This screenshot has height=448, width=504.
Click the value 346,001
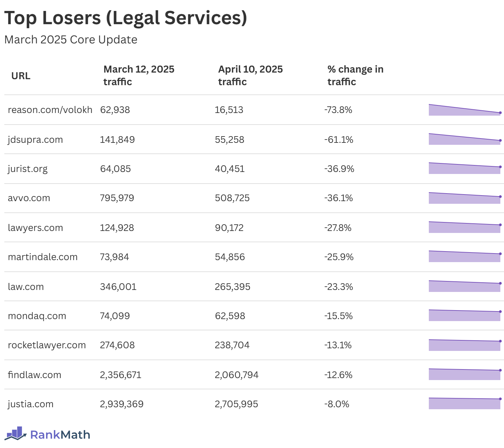(x=118, y=287)
